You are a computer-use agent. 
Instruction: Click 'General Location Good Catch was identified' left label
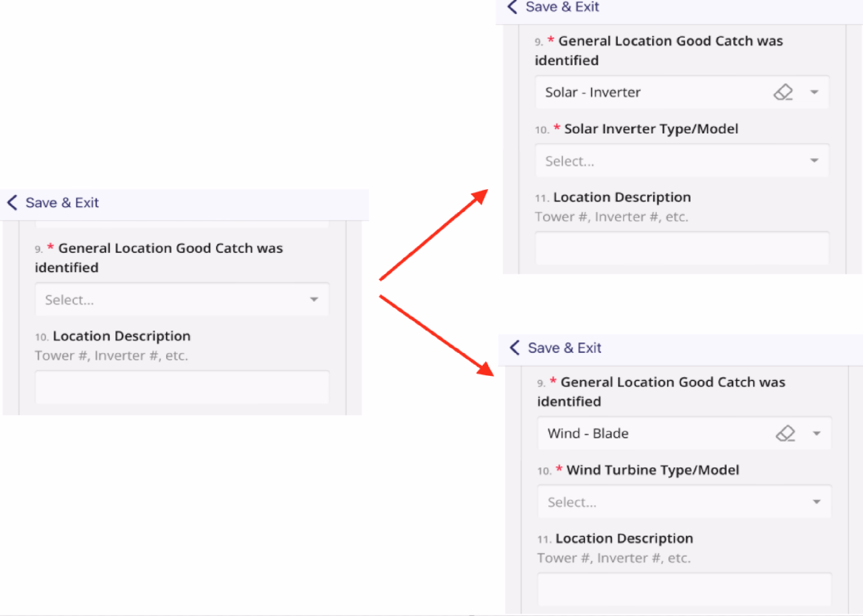[159, 258]
